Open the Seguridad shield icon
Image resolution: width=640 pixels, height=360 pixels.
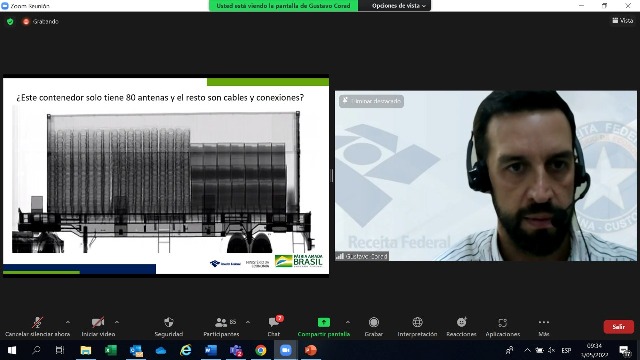click(169, 327)
